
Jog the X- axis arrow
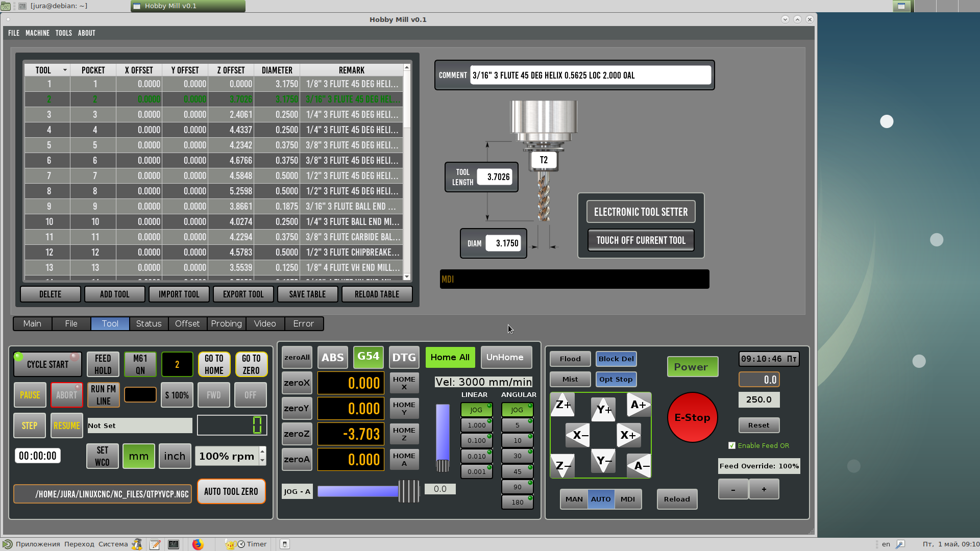click(x=579, y=435)
